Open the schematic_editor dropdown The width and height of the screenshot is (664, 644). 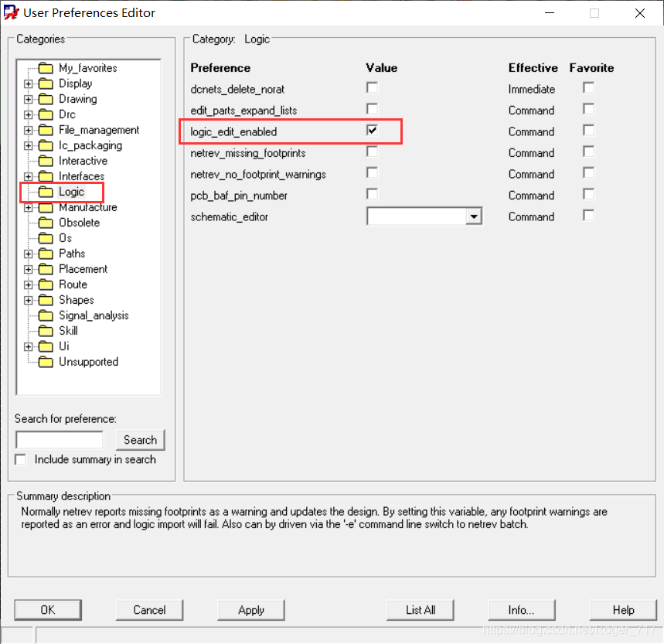coord(473,217)
